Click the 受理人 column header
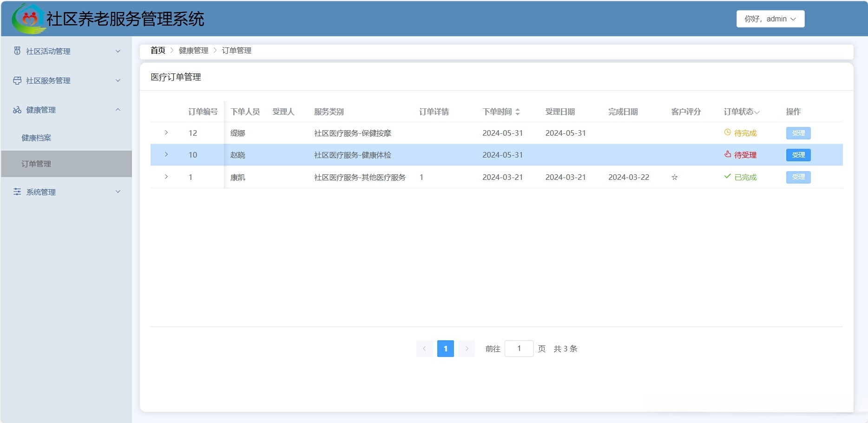This screenshot has width=868, height=423. 283,112
